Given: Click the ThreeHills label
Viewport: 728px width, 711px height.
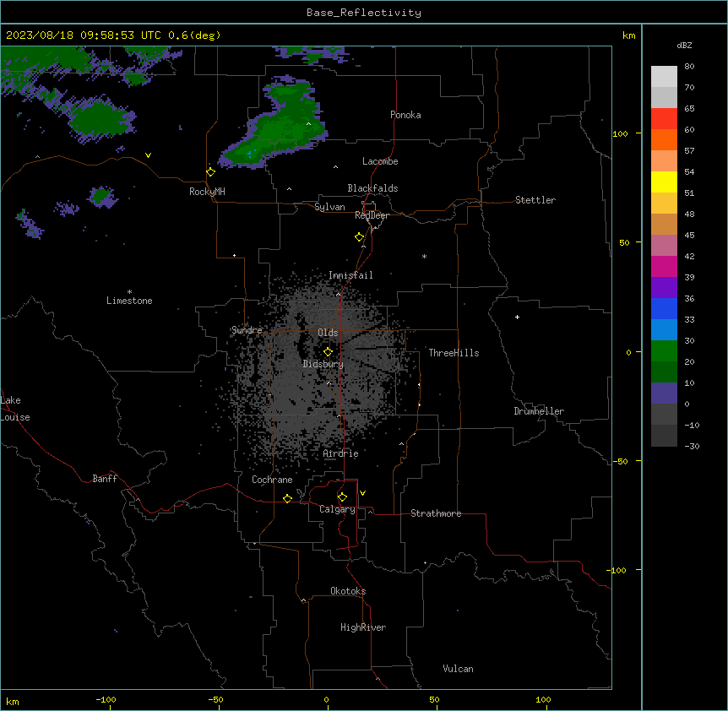Looking at the screenshot, I should pos(454,353).
